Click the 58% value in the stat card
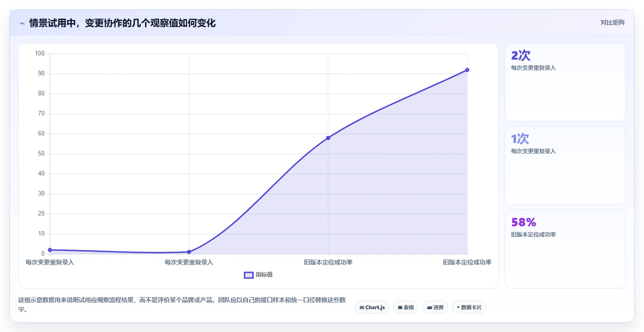Image resolution: width=644 pixels, height=332 pixels. pyautogui.click(x=524, y=222)
